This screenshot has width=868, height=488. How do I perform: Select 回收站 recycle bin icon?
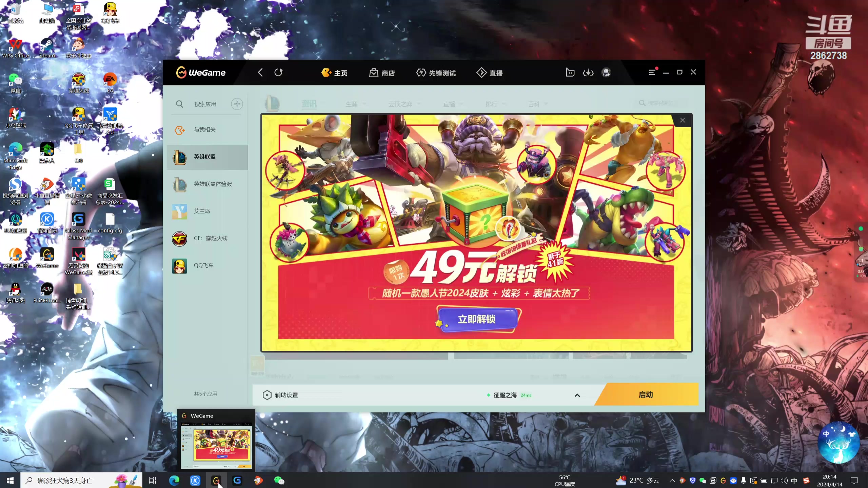[15, 13]
